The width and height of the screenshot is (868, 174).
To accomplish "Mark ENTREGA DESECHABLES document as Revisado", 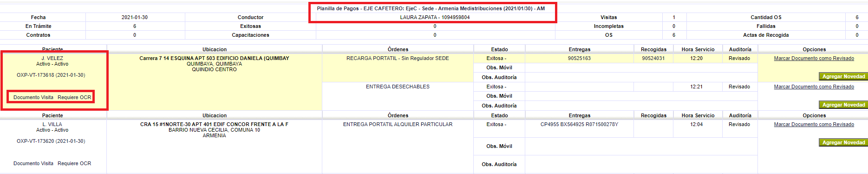I will [x=814, y=87].
